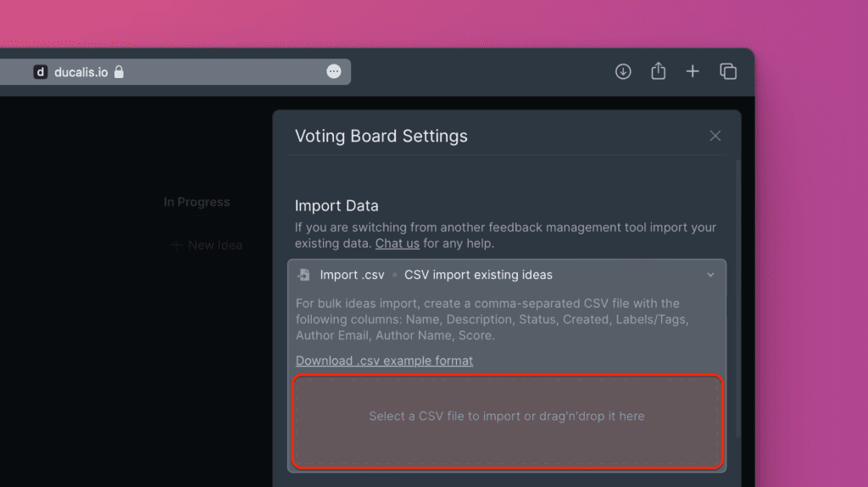The image size is (868, 487).
Task: Download the .csv example format
Action: [x=384, y=361]
